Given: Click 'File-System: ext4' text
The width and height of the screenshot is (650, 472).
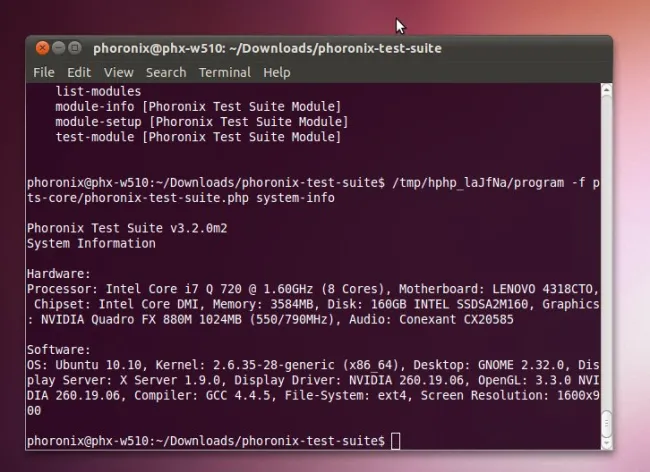Looking at the screenshot, I should [x=345, y=395].
